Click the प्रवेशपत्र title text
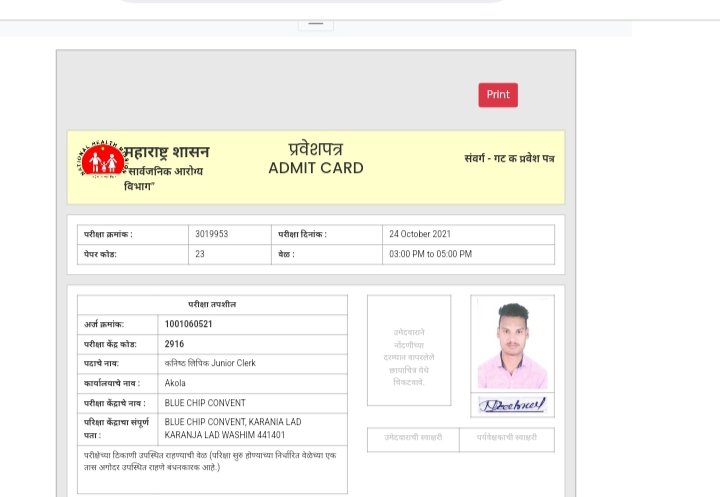Image resolution: width=720 pixels, height=497 pixels. [x=315, y=149]
